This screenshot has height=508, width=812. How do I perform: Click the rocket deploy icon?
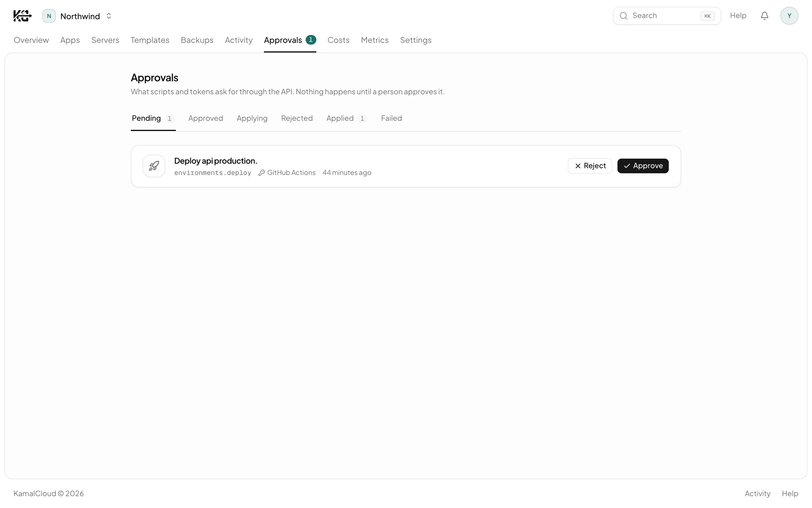(x=154, y=166)
